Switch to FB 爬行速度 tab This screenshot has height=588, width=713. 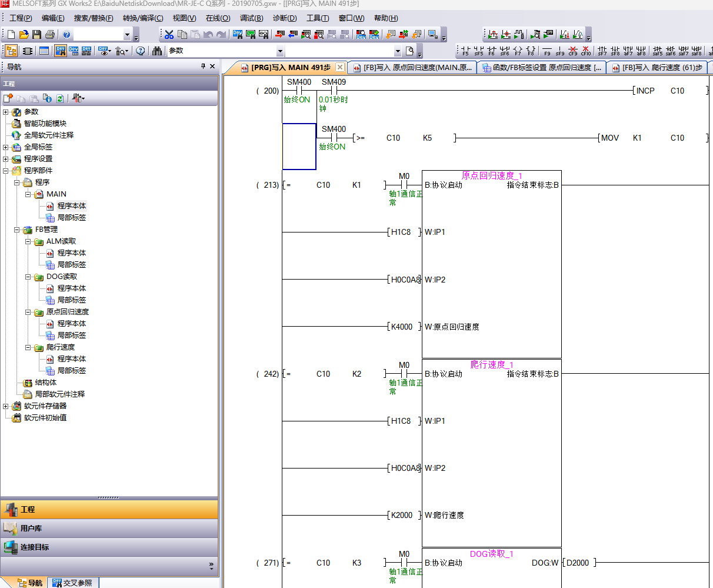[657, 68]
